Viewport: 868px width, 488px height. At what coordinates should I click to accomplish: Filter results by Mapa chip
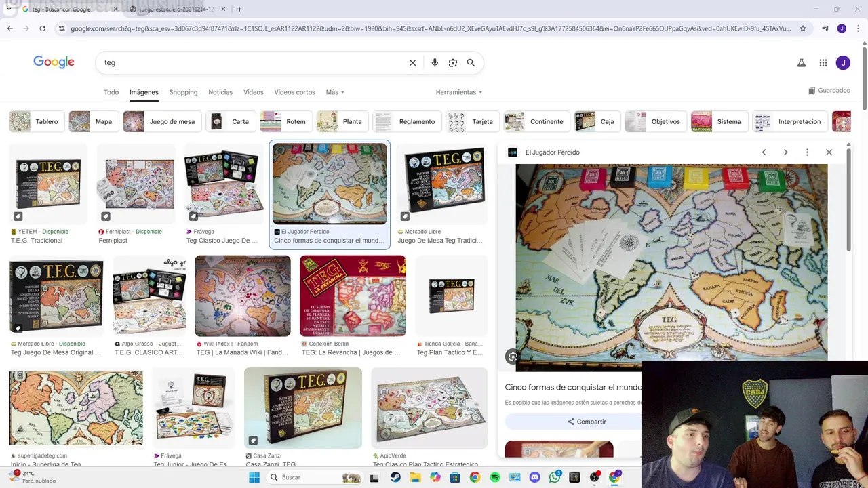pyautogui.click(x=94, y=122)
